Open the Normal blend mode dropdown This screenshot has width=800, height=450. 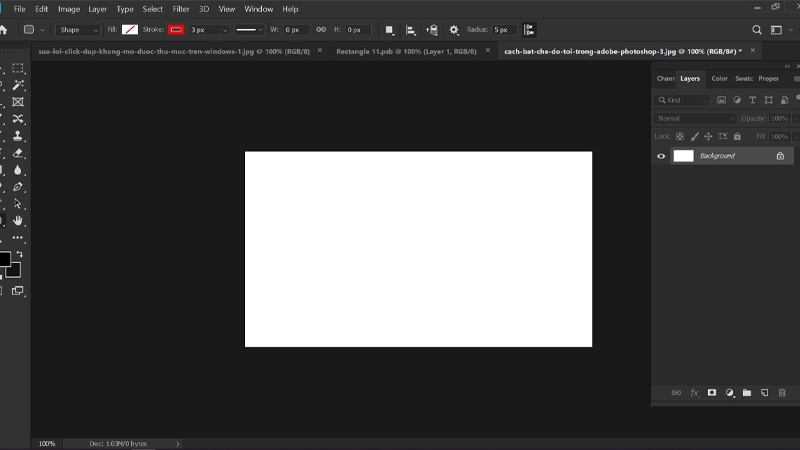coord(695,118)
